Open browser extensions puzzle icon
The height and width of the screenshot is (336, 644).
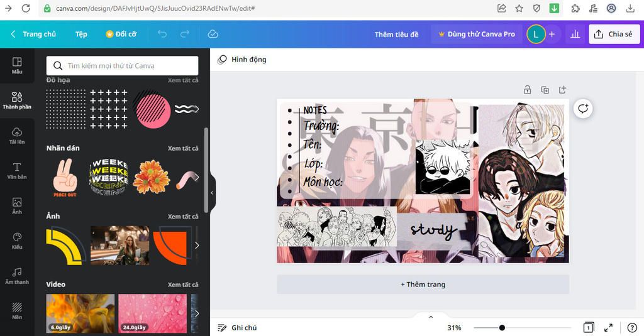tap(575, 8)
